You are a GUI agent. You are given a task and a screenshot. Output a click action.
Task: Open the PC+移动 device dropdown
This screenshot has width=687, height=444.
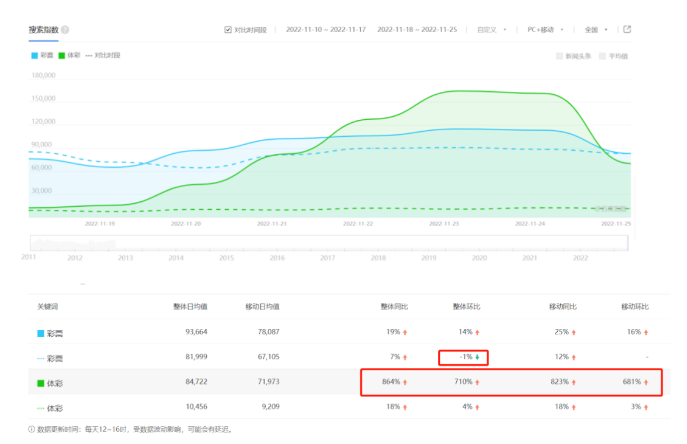pos(546,30)
